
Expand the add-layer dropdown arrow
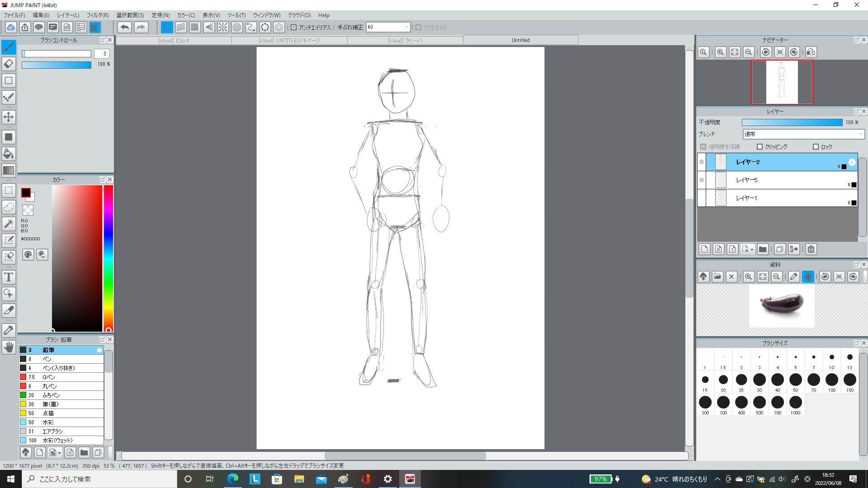pyautogui.click(x=752, y=250)
